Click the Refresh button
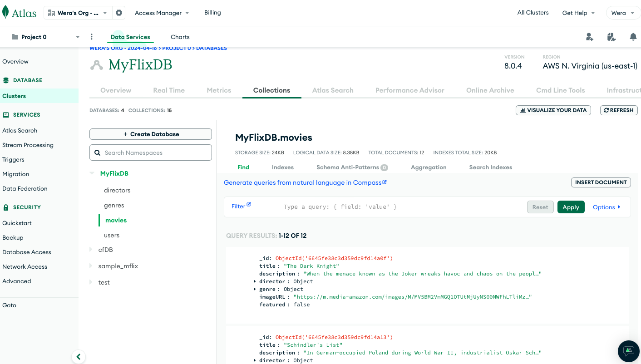This screenshot has height=364, width=641. tap(619, 110)
